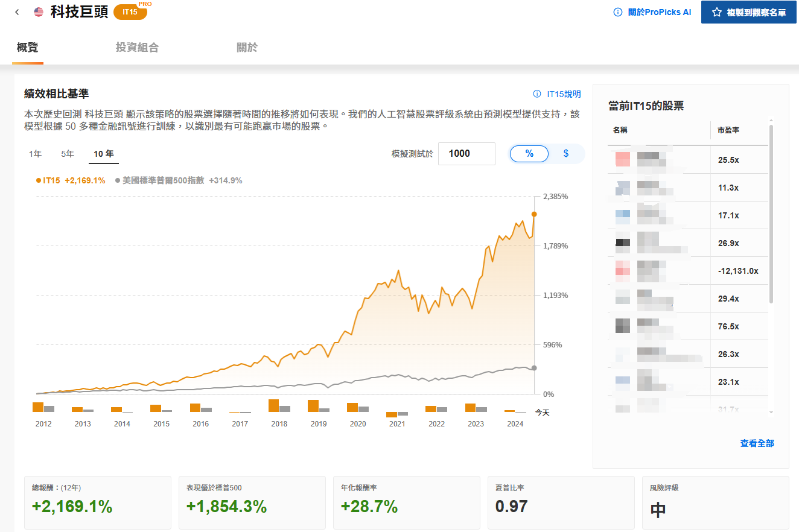This screenshot has height=532, width=799.
Task: Click the 總報酬 +2,169.1% card
Action: 98,502
